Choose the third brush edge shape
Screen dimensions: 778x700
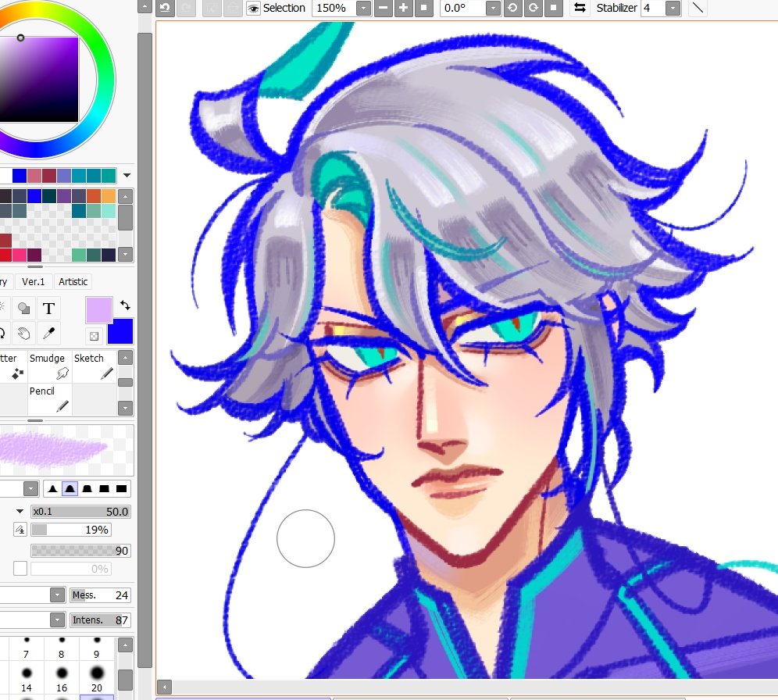coord(87,488)
